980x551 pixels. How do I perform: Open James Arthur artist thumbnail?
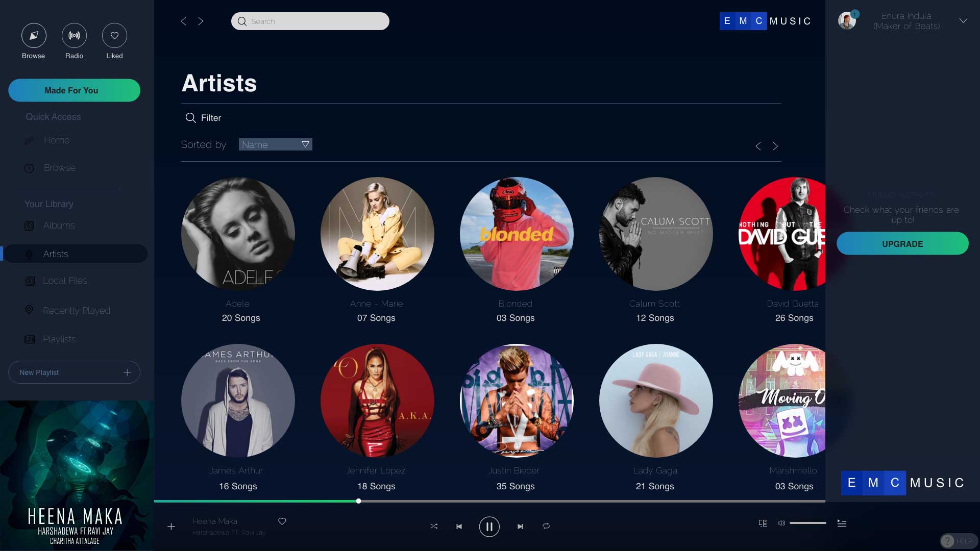tap(238, 400)
